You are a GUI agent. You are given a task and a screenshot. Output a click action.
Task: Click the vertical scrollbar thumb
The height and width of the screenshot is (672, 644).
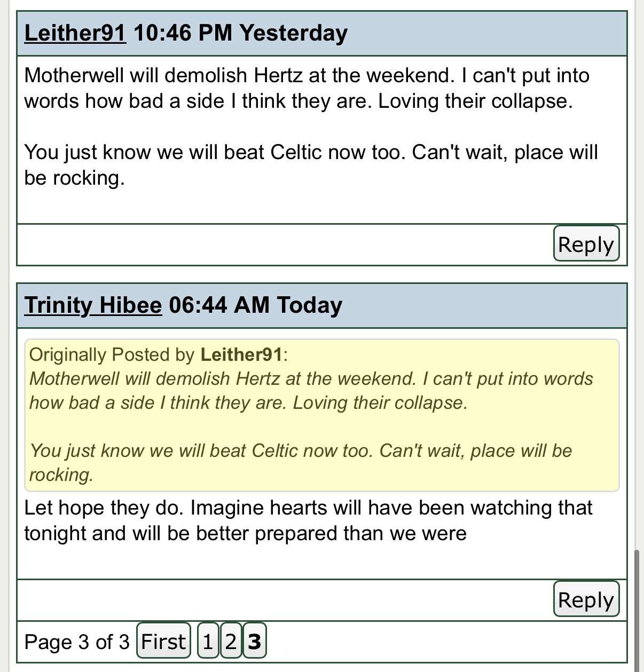pyautogui.click(x=636, y=608)
